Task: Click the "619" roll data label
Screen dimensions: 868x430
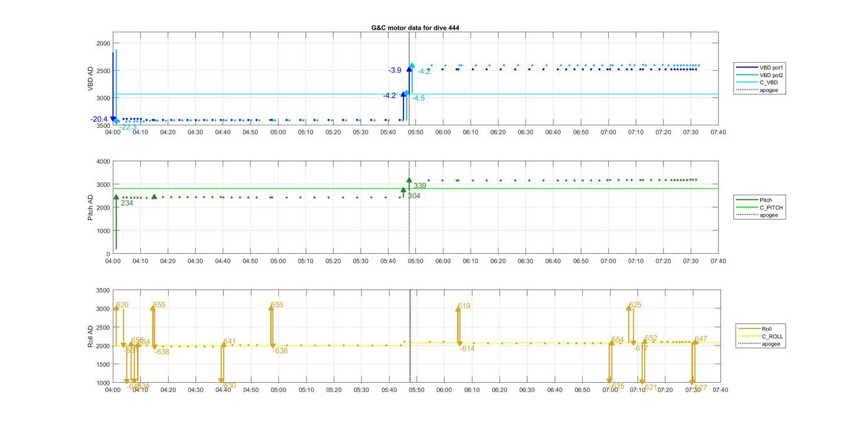Action: click(x=464, y=307)
